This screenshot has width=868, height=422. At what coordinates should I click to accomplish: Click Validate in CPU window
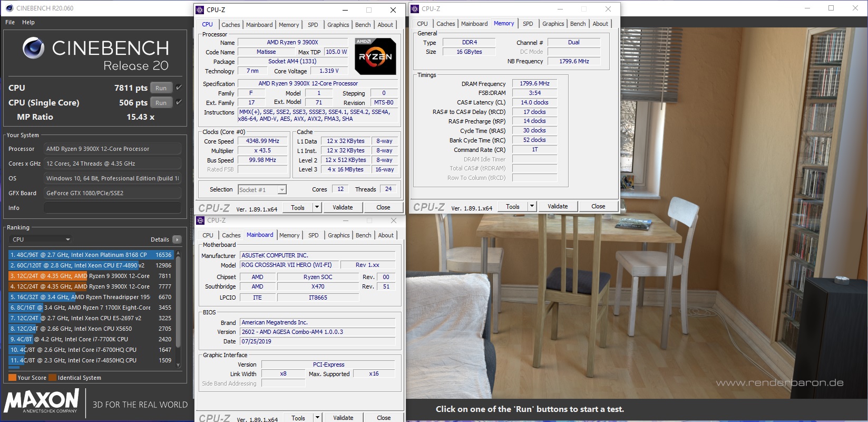point(343,207)
